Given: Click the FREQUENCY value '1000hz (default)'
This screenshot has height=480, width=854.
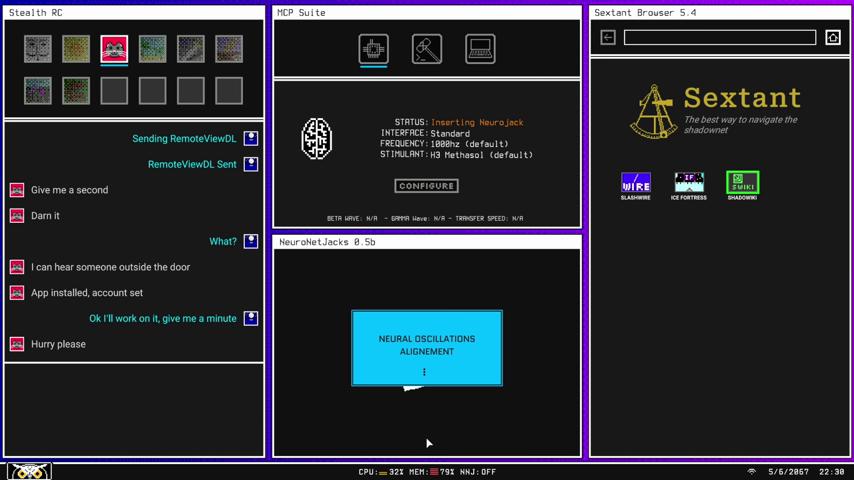Looking at the screenshot, I should pos(469,144).
